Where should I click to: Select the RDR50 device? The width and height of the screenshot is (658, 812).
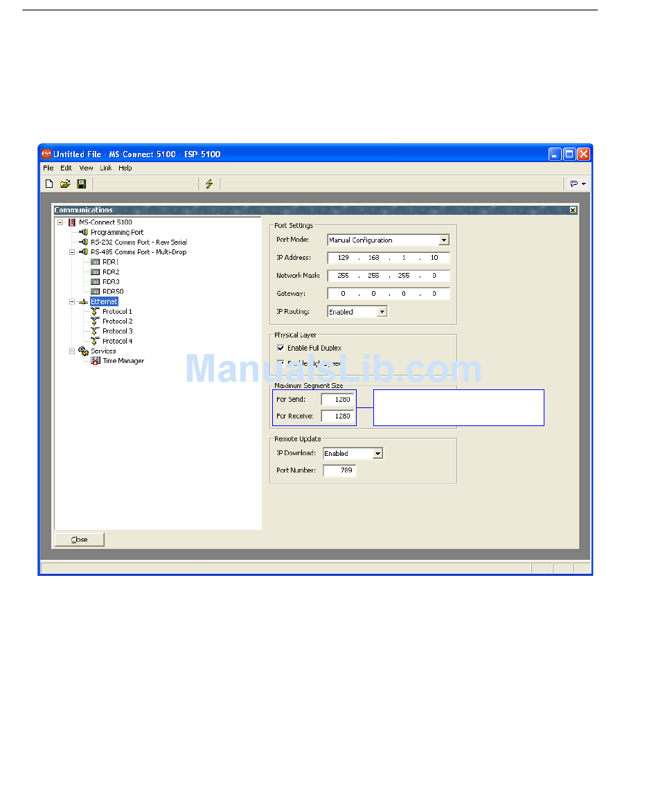tap(113, 292)
